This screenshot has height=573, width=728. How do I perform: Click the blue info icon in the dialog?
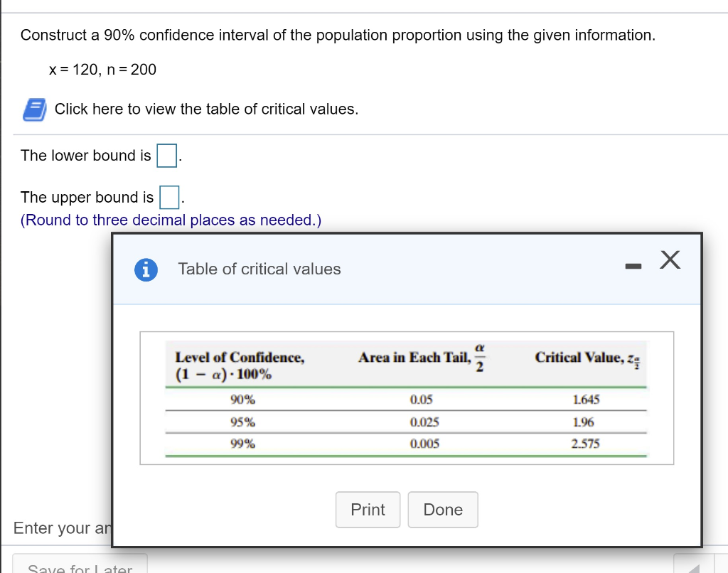tap(146, 269)
